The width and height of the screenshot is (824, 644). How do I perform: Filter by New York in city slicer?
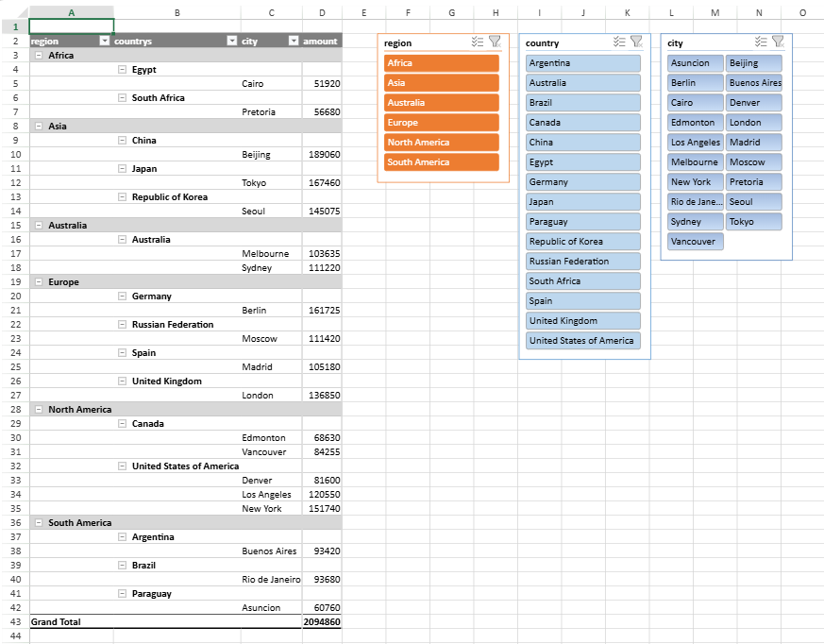[x=696, y=182]
